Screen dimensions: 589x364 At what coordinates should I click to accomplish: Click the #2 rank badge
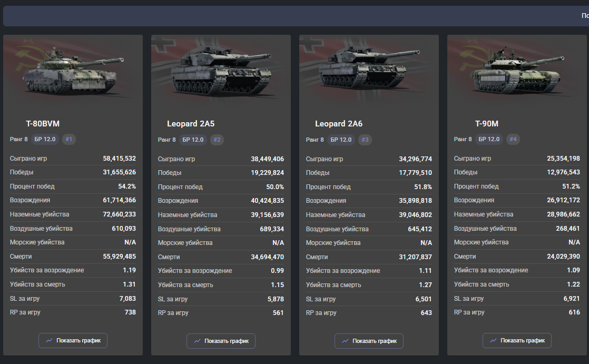[217, 140]
